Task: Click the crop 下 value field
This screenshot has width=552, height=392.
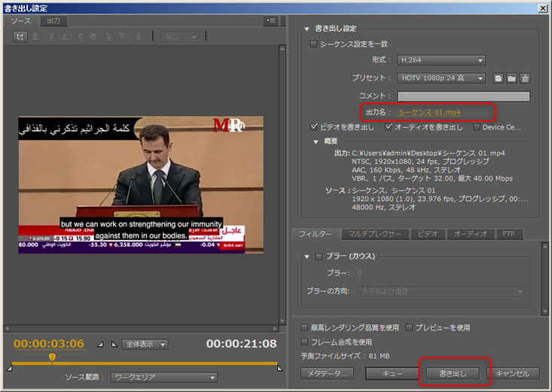Action: point(139,37)
